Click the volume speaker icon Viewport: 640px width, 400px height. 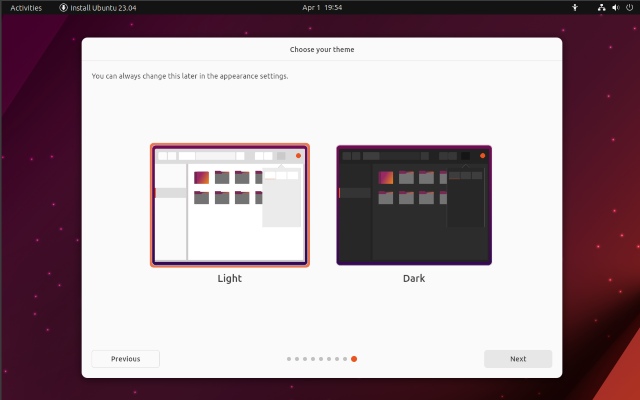pyautogui.click(x=615, y=7)
